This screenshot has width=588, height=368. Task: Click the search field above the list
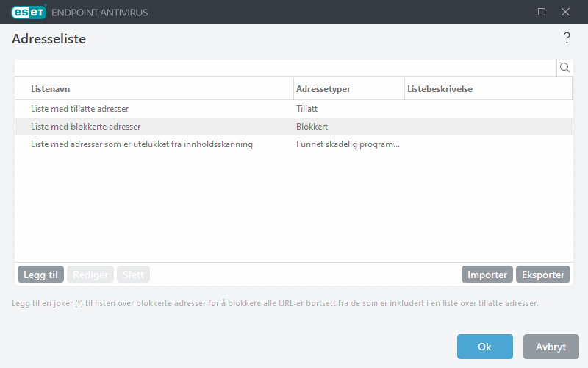coord(285,68)
